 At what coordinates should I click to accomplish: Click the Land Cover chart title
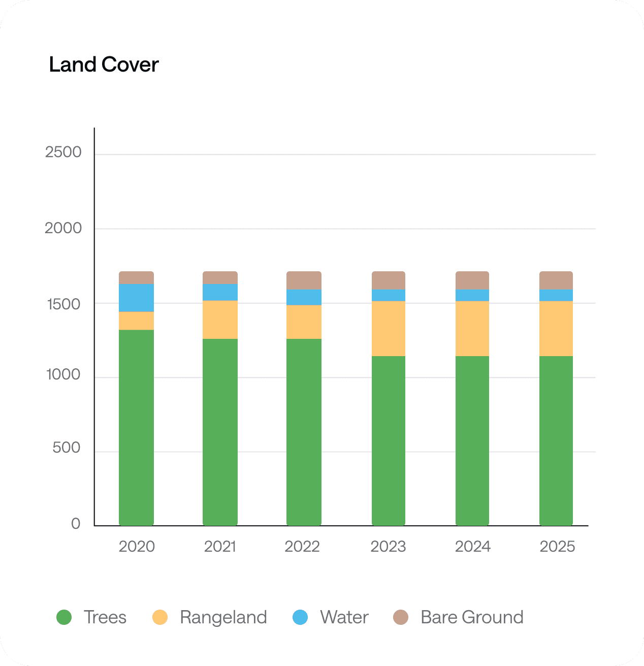[x=104, y=65]
